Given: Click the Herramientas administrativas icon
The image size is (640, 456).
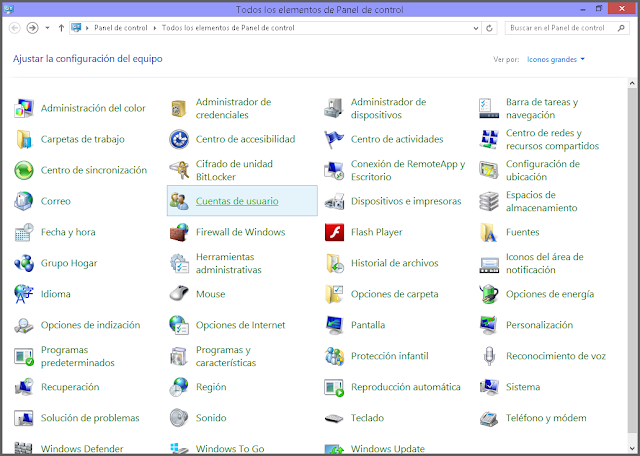Looking at the screenshot, I should pyautogui.click(x=179, y=263).
